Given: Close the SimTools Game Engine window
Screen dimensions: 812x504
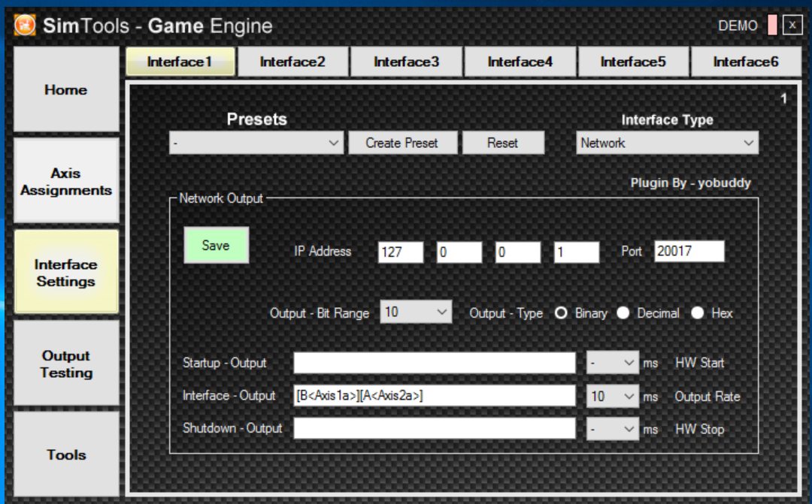Looking at the screenshot, I should (792, 25).
